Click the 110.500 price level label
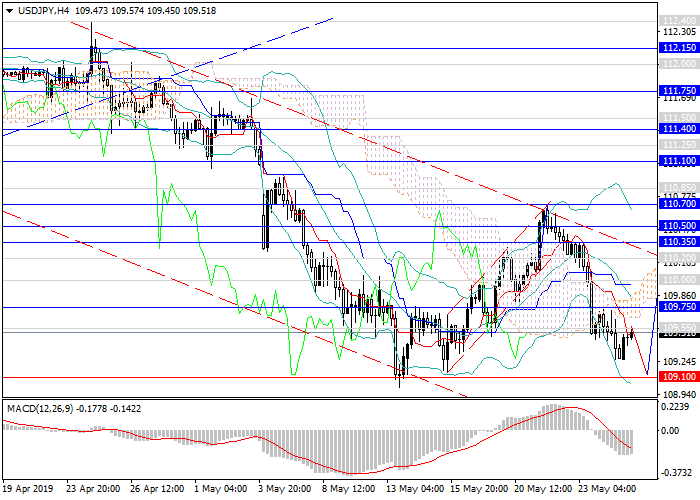700x500 pixels. 678,226
